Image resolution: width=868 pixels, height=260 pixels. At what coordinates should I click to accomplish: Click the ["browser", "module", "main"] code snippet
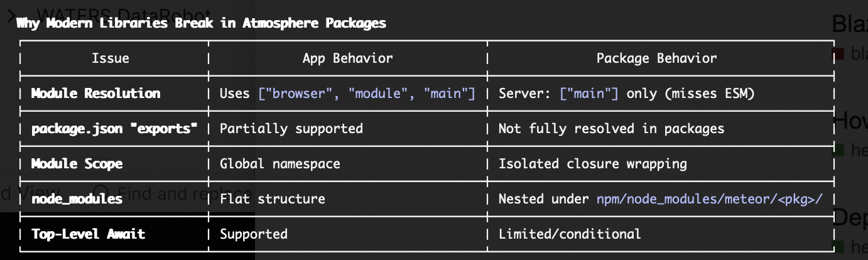click(x=366, y=94)
